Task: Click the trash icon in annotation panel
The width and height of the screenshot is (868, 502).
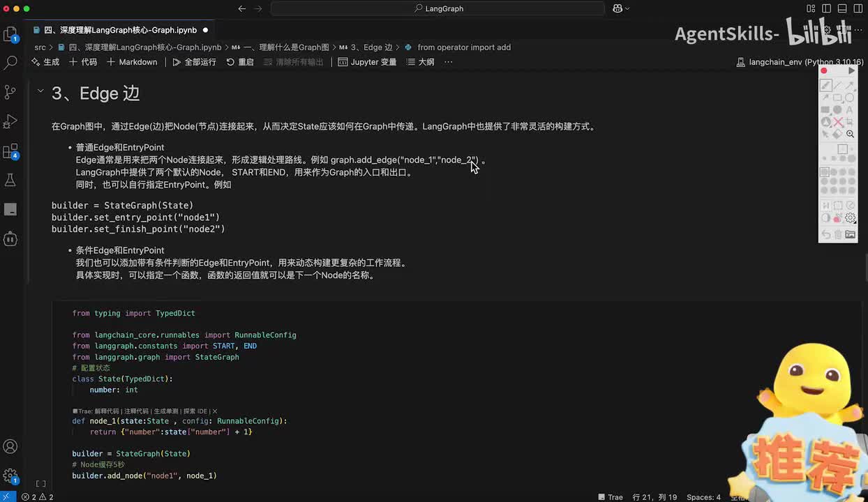Action: [x=838, y=234]
